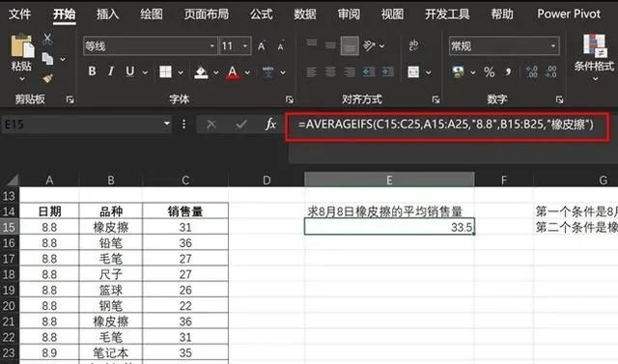Align text right
This screenshot has width=618, height=364.
[350, 71]
